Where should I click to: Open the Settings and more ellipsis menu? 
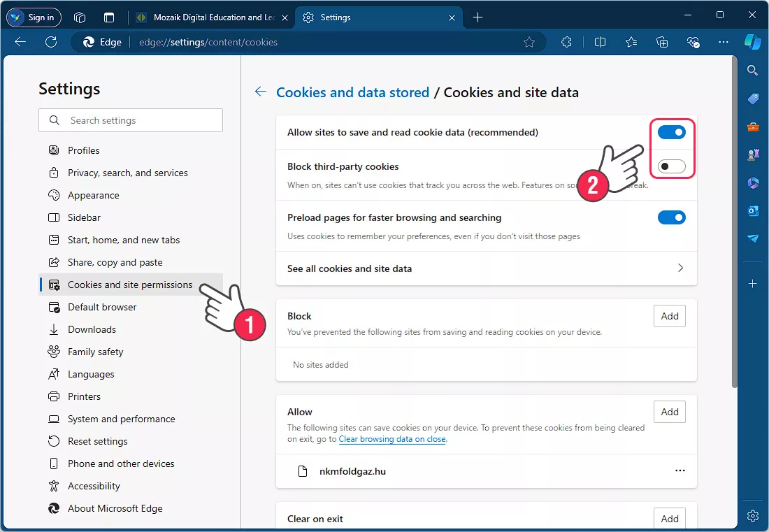click(x=724, y=42)
